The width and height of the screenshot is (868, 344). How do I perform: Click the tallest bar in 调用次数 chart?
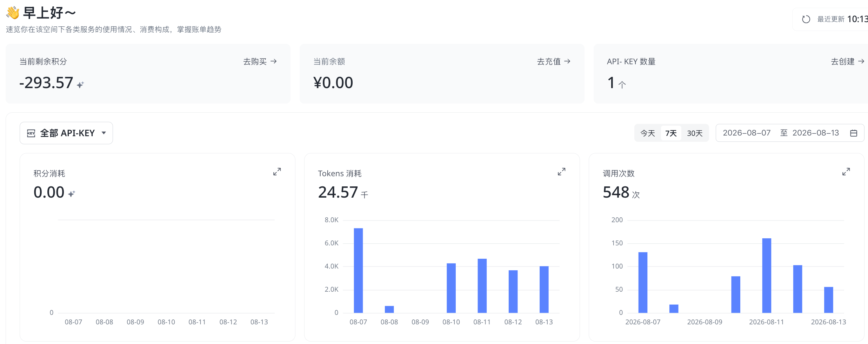(x=767, y=276)
